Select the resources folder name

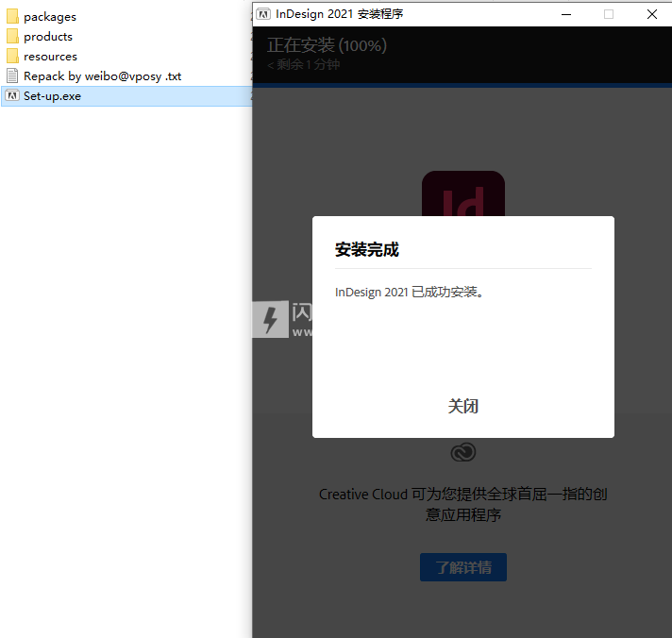coord(50,57)
